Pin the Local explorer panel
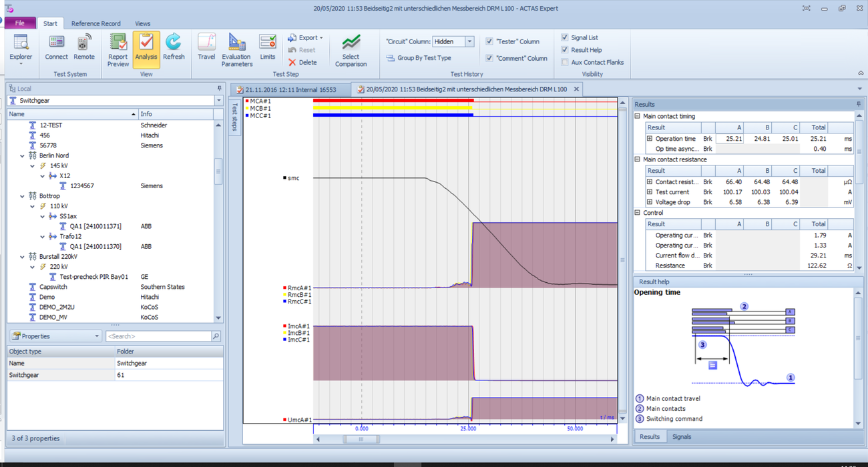 click(x=219, y=88)
